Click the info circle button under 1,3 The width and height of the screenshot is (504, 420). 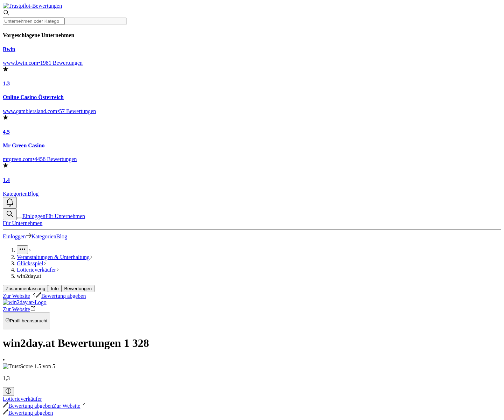point(8,391)
